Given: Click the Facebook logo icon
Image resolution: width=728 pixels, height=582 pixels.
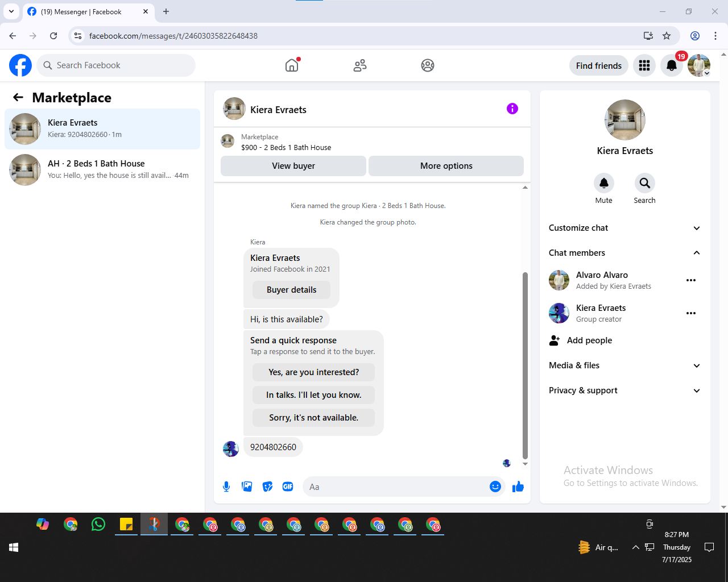Looking at the screenshot, I should [x=20, y=65].
